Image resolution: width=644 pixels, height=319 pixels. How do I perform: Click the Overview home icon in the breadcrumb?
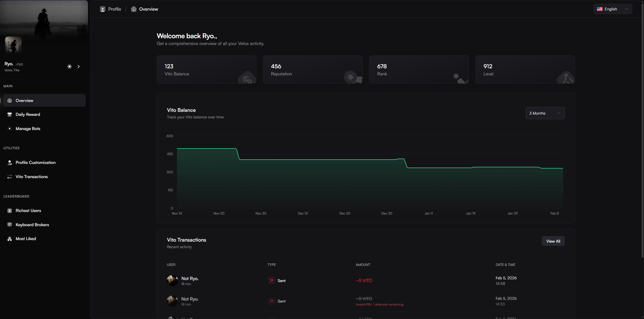tap(134, 9)
